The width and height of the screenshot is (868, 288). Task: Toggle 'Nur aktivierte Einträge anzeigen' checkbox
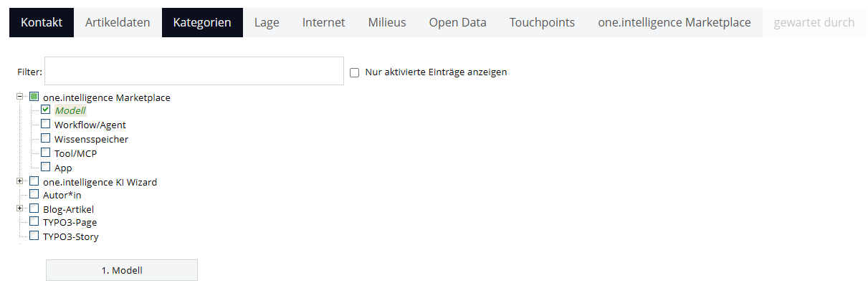tap(354, 72)
